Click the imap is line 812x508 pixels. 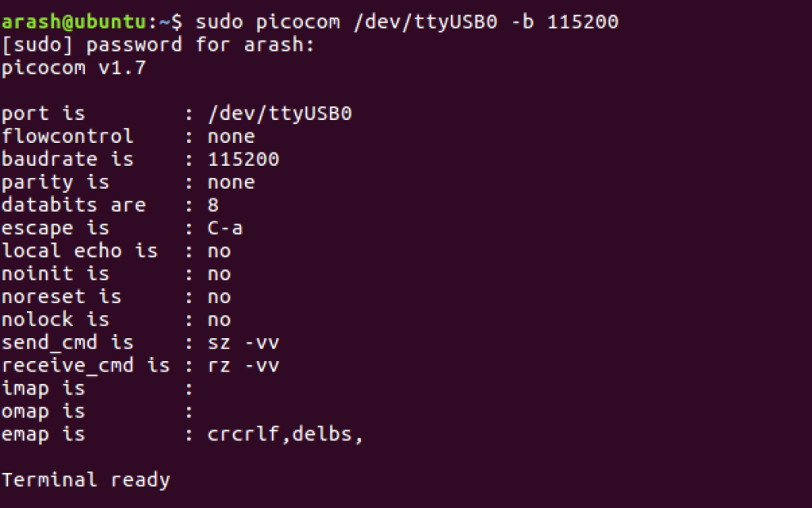(98, 388)
